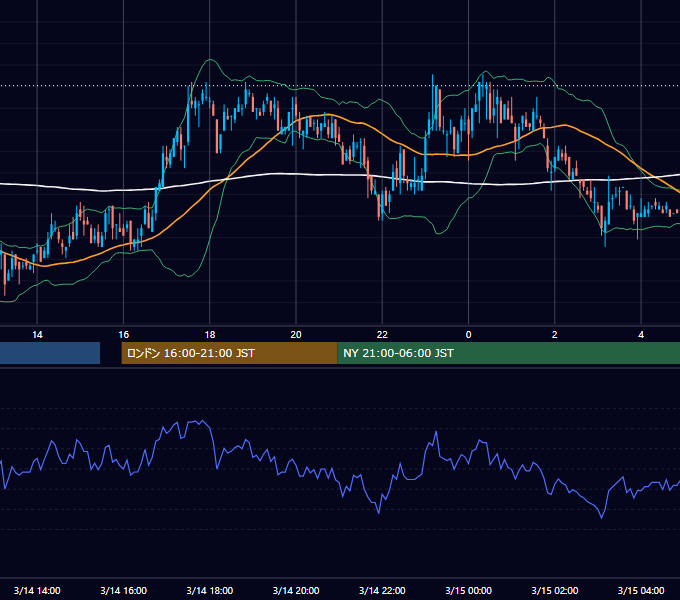Click the 3/15 02:00 label on the indicator axis
The height and width of the screenshot is (600, 680).
pyautogui.click(x=555, y=590)
